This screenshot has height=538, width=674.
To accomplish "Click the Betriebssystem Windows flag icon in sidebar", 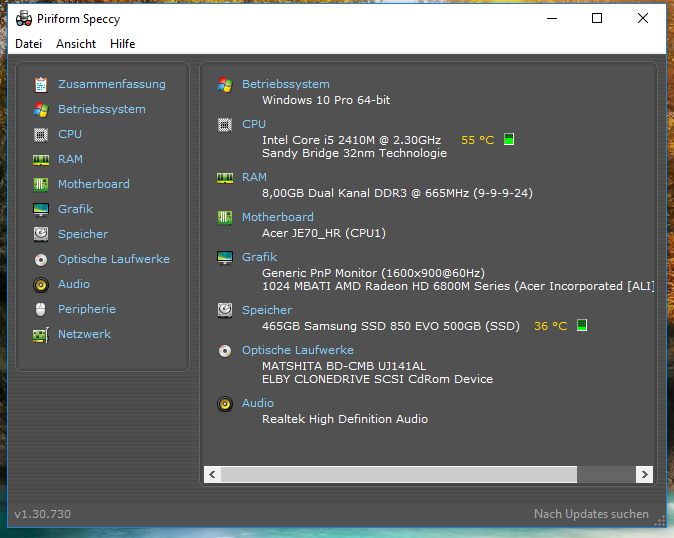I will (41, 110).
